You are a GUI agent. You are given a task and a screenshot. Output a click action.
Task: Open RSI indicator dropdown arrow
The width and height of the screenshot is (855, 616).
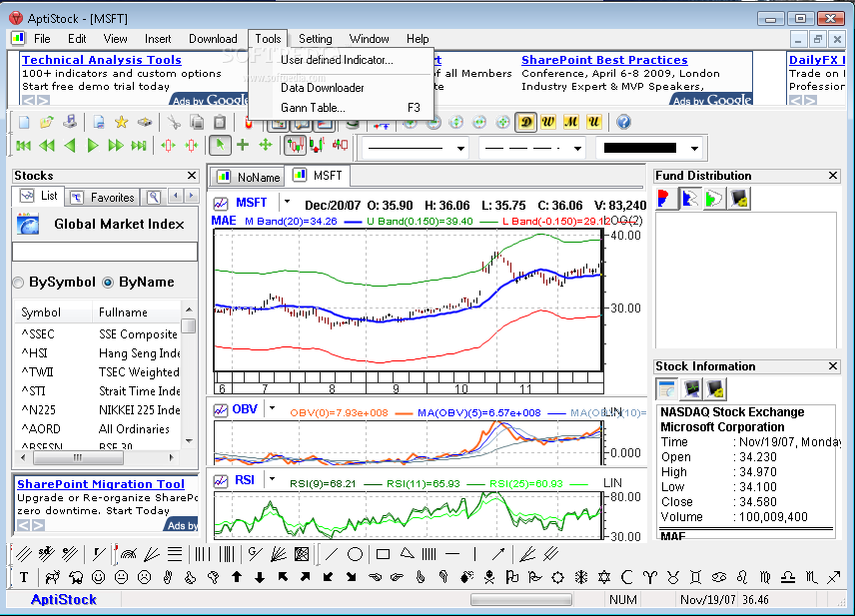click(272, 479)
